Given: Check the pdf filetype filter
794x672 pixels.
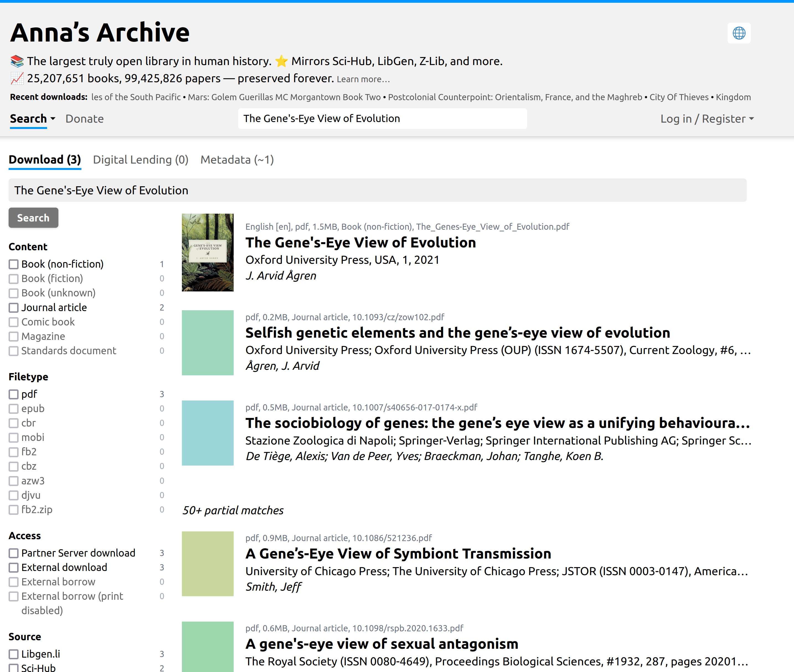Looking at the screenshot, I should 14,394.
